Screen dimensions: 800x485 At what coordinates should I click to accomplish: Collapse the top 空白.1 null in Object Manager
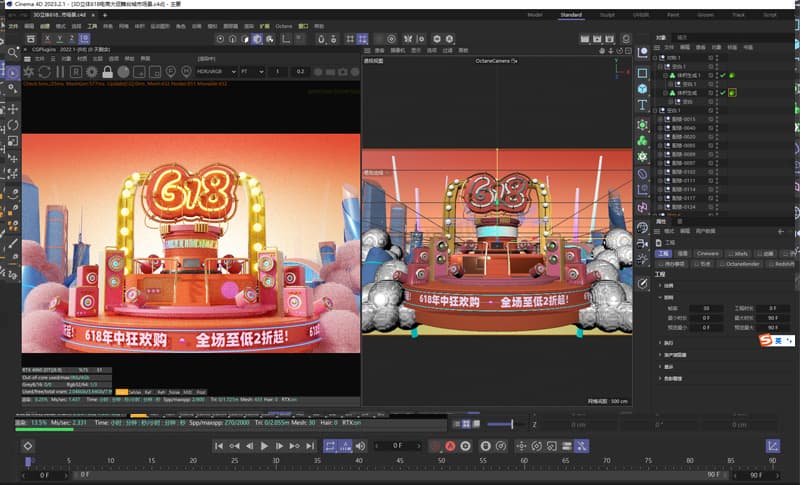click(660, 66)
